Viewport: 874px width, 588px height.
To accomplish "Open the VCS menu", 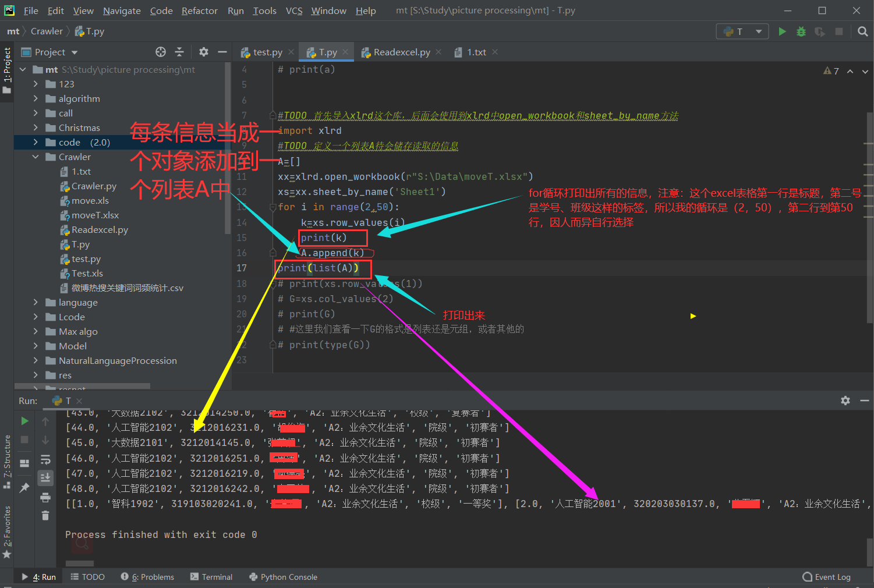I will point(294,10).
